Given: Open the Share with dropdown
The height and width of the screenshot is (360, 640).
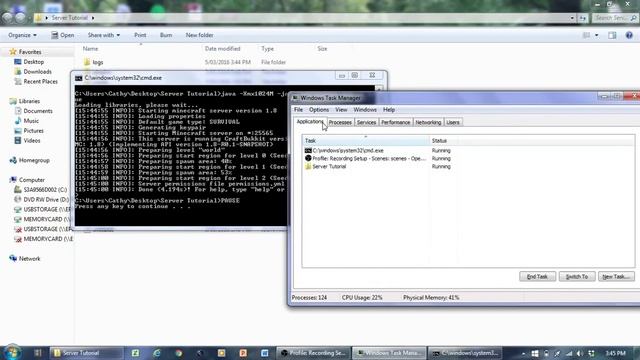Looking at the screenshot, I should click(x=104, y=35).
